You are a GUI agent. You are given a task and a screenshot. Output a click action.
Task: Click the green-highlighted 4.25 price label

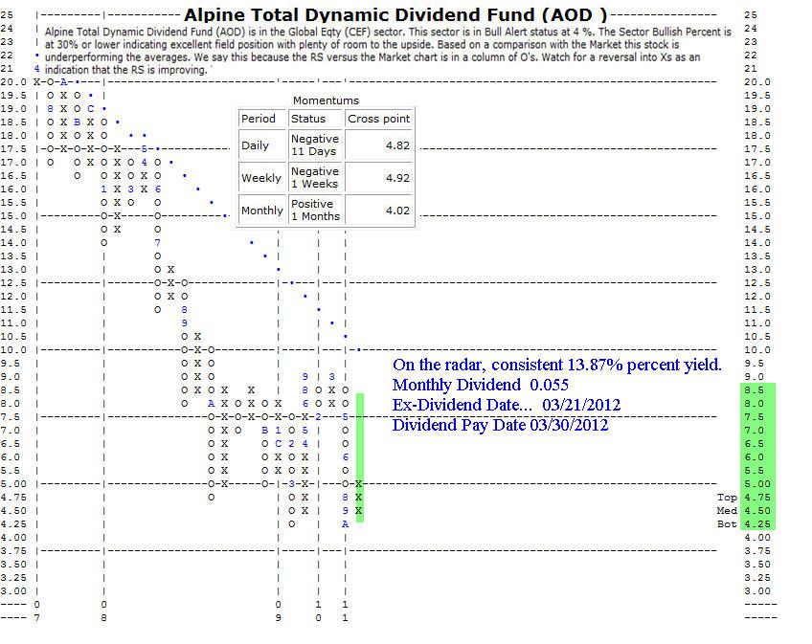(x=757, y=524)
